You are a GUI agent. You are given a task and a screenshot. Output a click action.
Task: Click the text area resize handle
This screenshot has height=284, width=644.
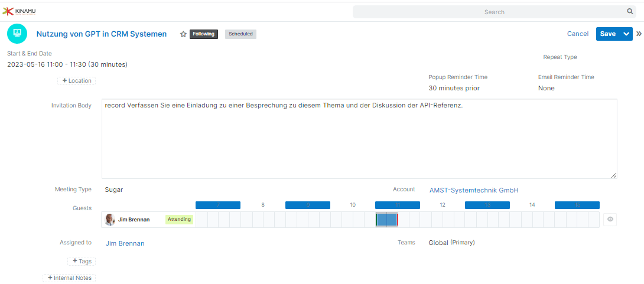click(614, 175)
